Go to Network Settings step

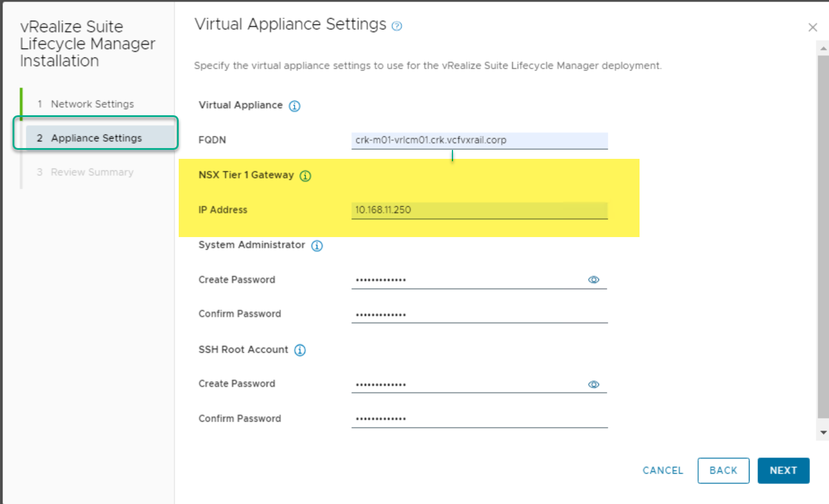(92, 104)
